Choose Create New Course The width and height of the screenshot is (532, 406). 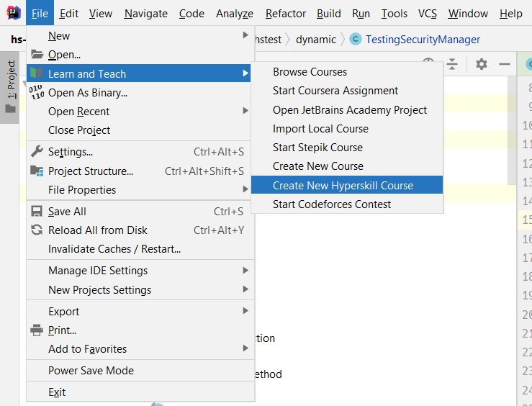(347, 166)
